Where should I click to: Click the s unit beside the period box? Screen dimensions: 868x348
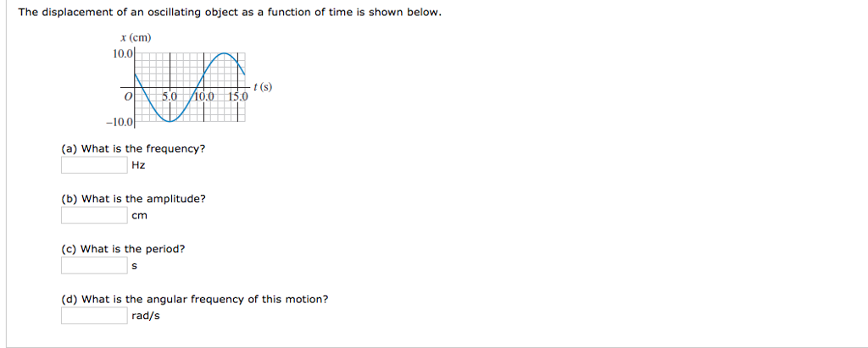[x=134, y=265]
